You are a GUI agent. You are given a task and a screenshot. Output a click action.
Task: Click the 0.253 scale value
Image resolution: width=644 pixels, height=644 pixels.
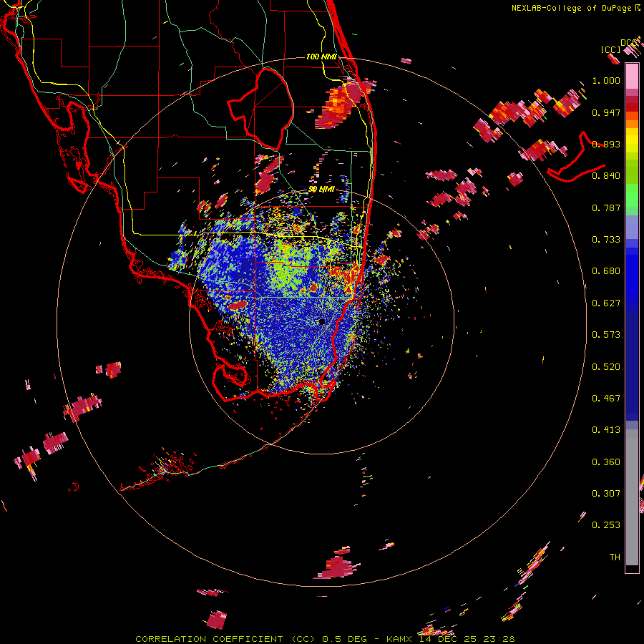pyautogui.click(x=606, y=525)
